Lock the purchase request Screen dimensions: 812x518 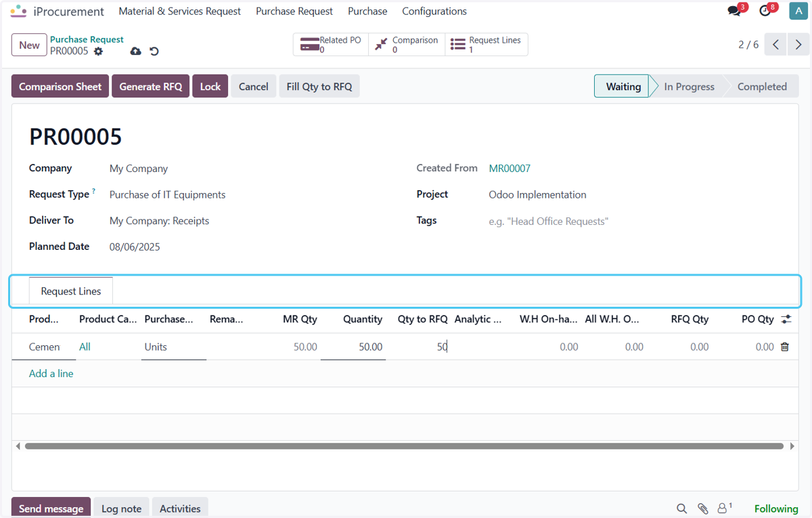click(210, 87)
